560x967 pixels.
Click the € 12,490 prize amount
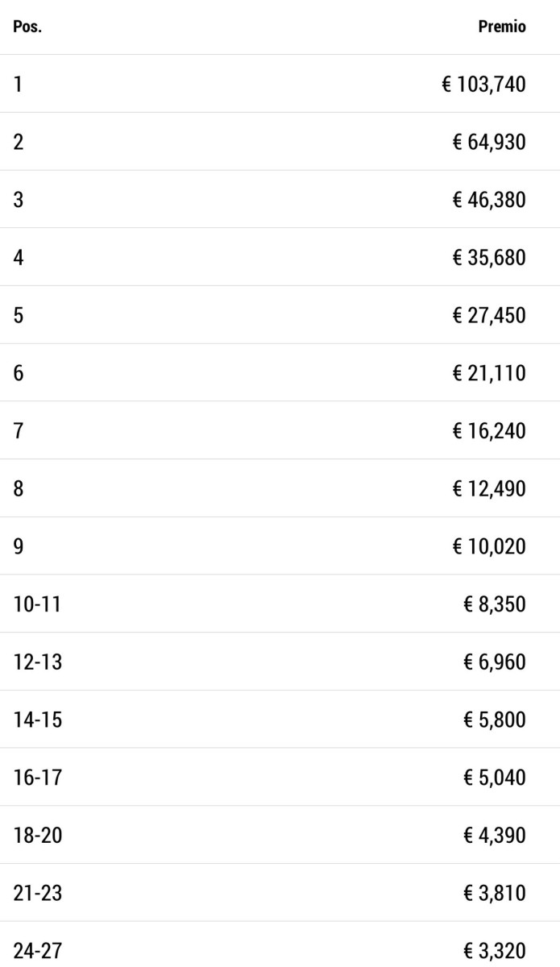point(488,488)
